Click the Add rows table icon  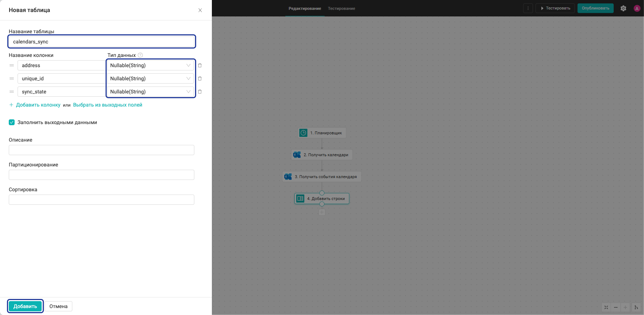[300, 199]
